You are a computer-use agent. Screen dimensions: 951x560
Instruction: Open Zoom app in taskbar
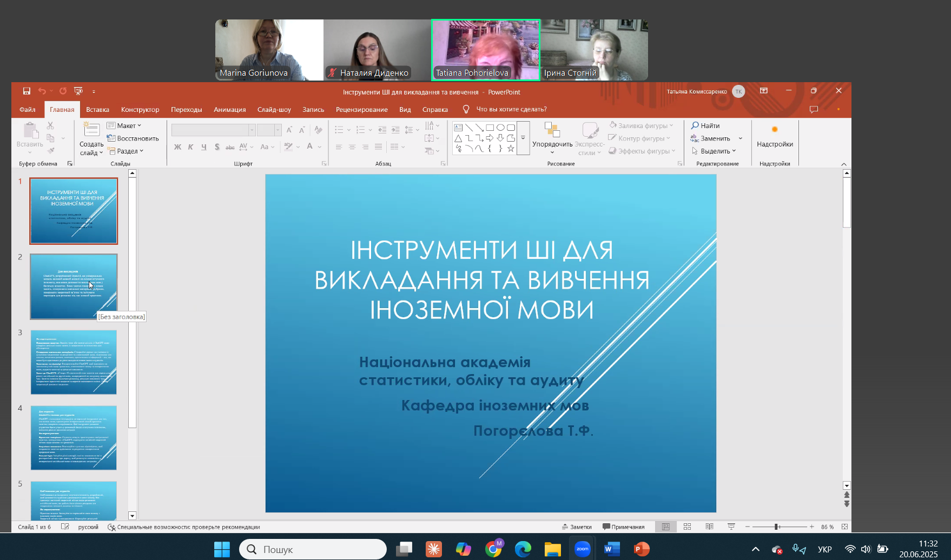pyautogui.click(x=582, y=549)
